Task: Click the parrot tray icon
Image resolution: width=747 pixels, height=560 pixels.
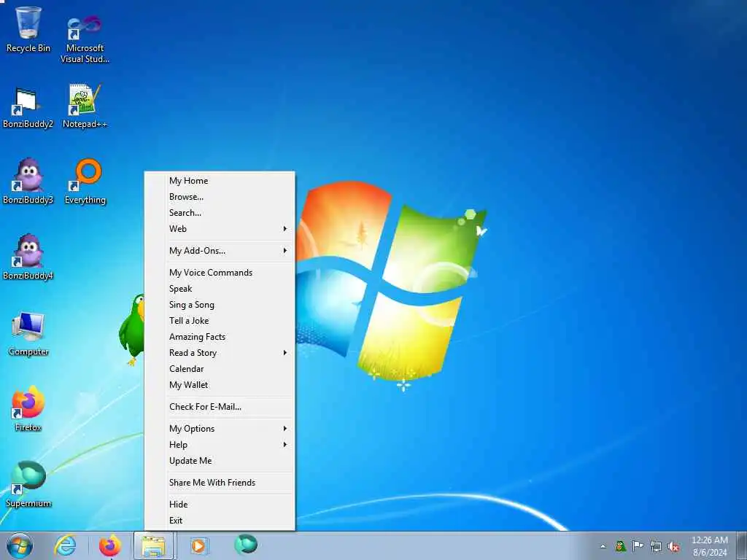Action: coord(620,546)
